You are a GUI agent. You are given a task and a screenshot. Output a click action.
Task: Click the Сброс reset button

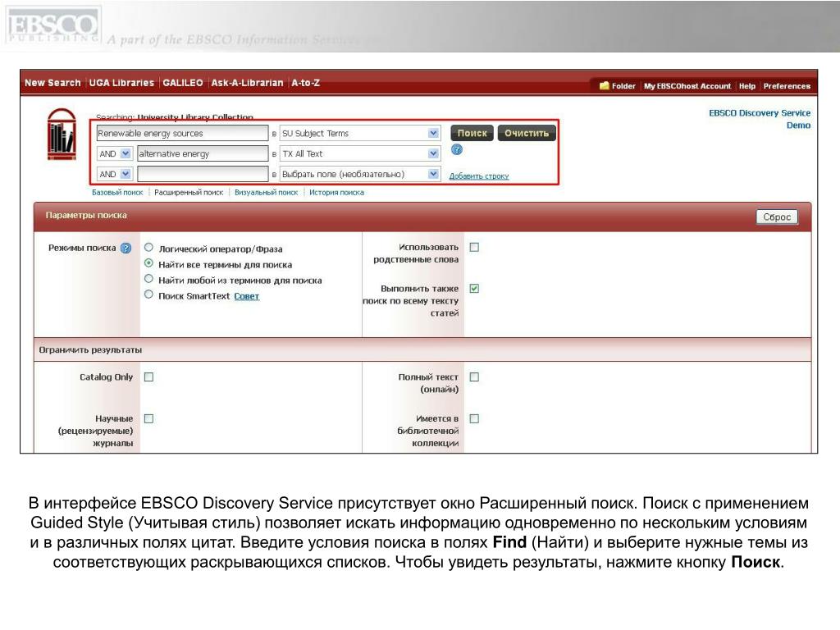[777, 217]
